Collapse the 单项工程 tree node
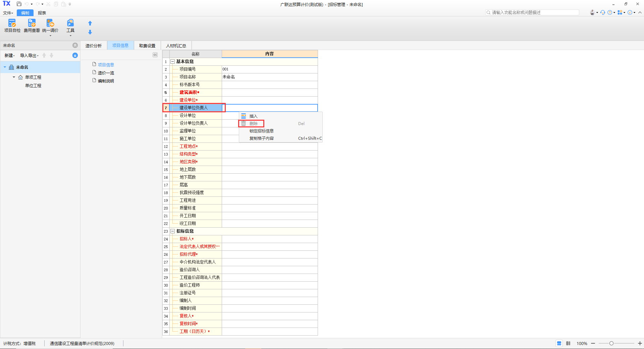644x349 pixels. click(x=14, y=77)
